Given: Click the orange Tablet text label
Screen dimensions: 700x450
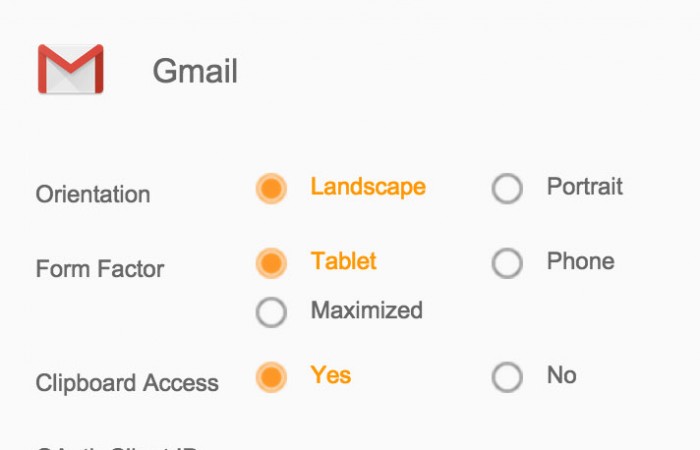Looking at the screenshot, I should point(343,262).
